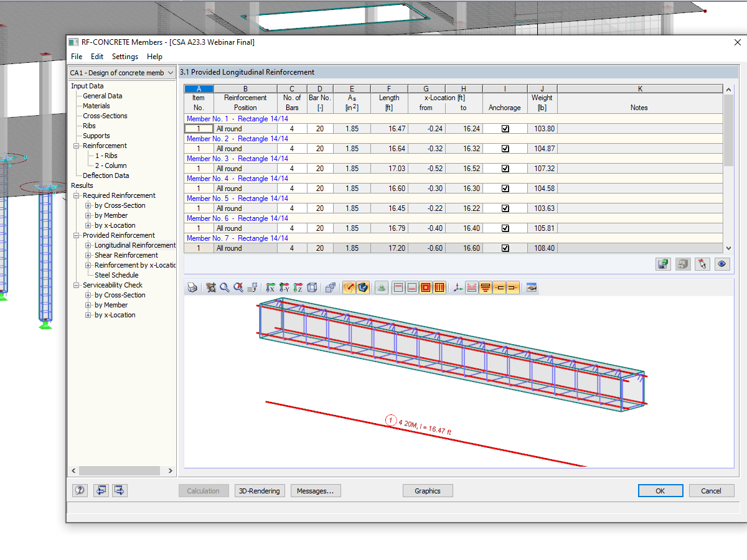Viewport: 747px width, 560px height.
Task: Click the 107.32 weight cell
Action: tap(542, 169)
